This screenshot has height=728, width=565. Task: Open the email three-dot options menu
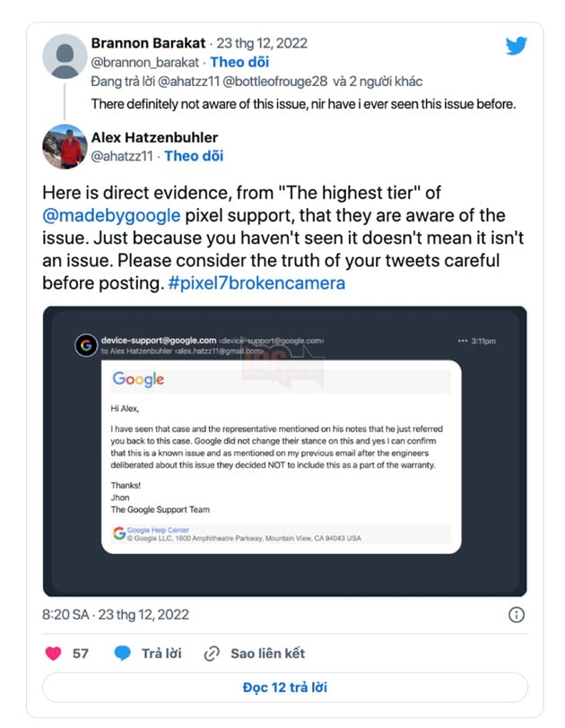pyautogui.click(x=463, y=341)
